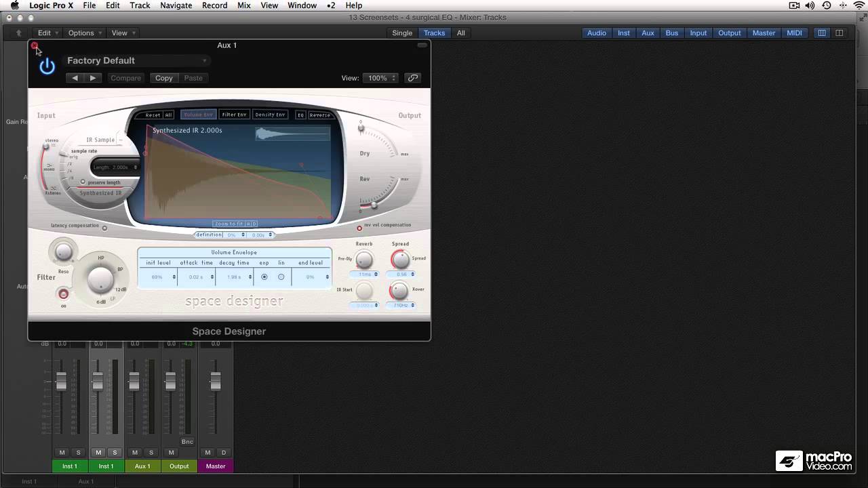This screenshot has width=868, height=488.
Task: Select lin envelope curve radio button
Action: (281, 277)
